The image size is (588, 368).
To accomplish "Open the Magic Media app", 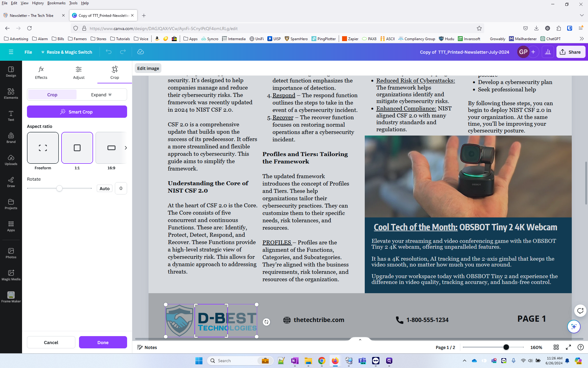I will click(11, 275).
